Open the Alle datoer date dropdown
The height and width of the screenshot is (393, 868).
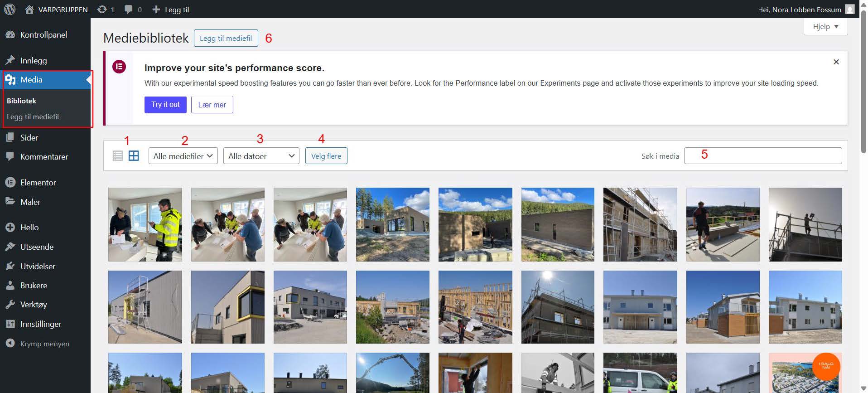click(261, 156)
